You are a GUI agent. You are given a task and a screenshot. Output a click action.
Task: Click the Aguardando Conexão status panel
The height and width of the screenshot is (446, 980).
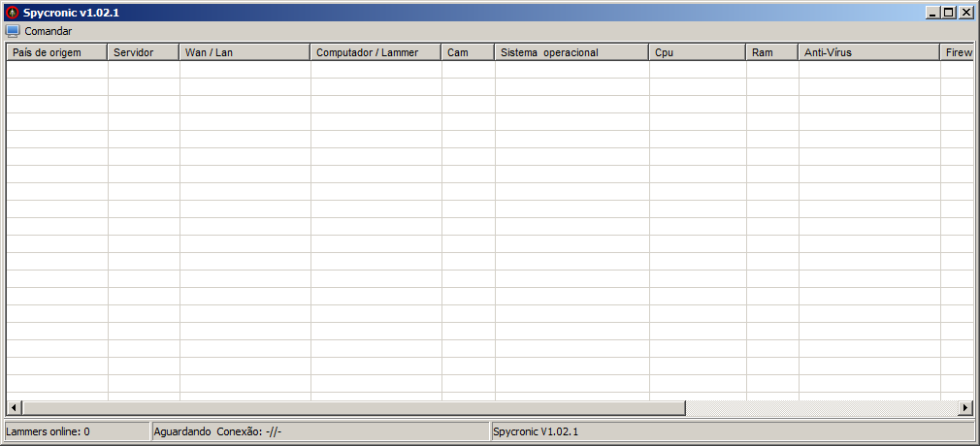(x=320, y=431)
